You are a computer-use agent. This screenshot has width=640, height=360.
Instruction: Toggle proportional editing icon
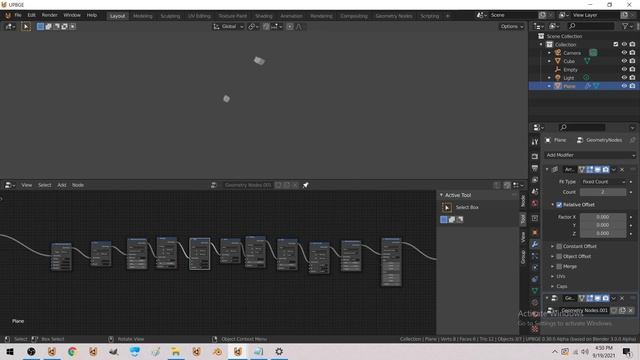[x=290, y=27]
